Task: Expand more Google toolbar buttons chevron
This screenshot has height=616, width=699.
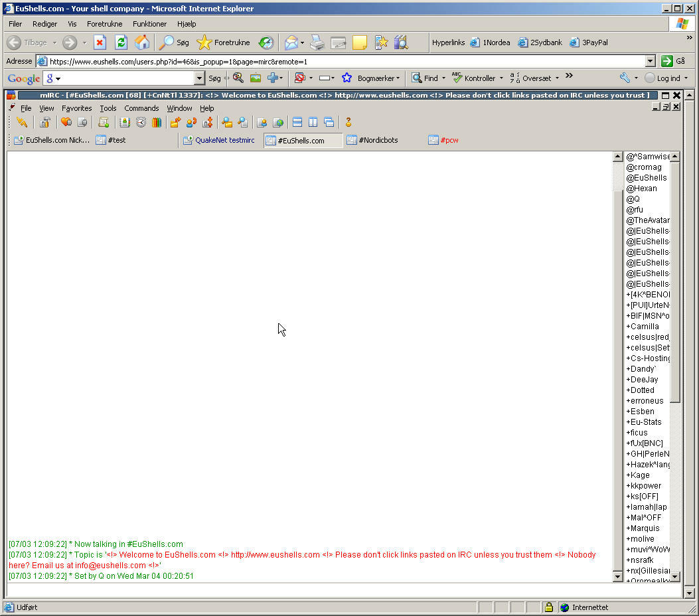Action: coord(569,76)
